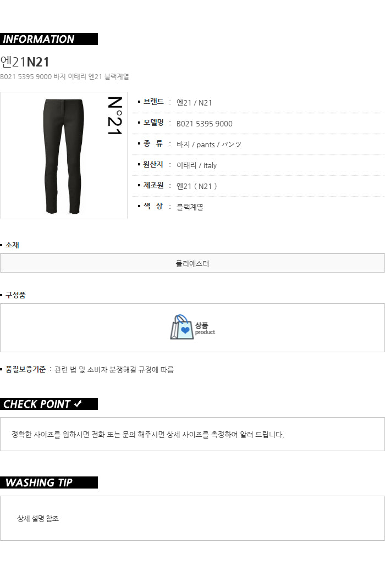Click the N°21 vertical brand logo

coord(115,116)
